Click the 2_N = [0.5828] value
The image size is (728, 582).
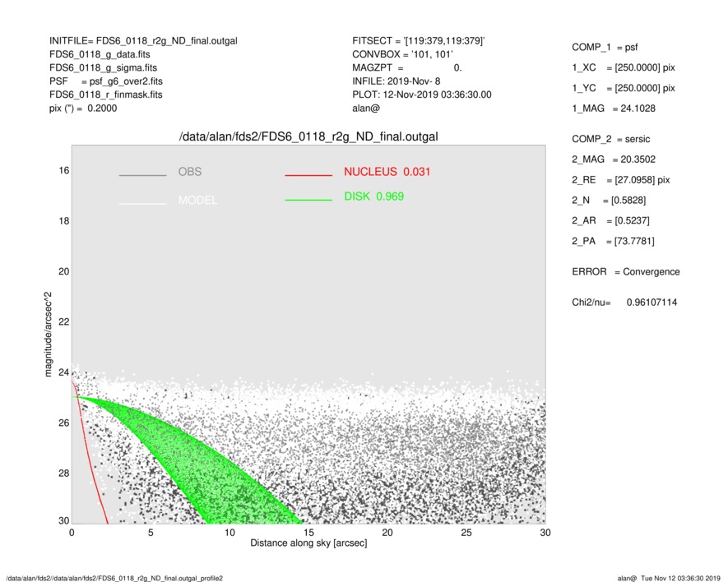coord(609,201)
